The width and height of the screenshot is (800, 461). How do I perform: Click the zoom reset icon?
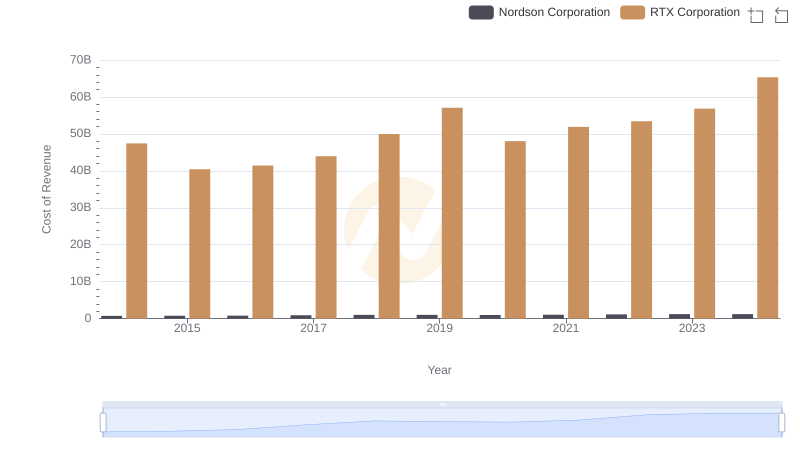point(781,15)
